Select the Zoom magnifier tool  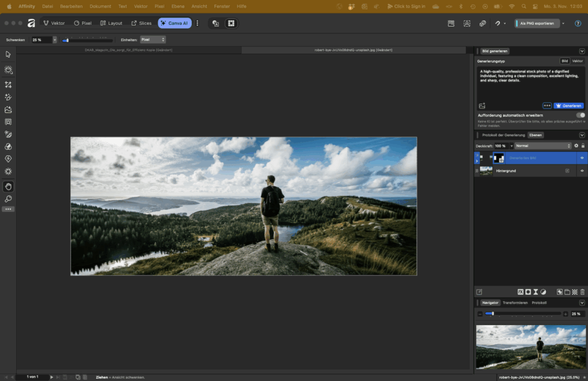click(x=8, y=199)
